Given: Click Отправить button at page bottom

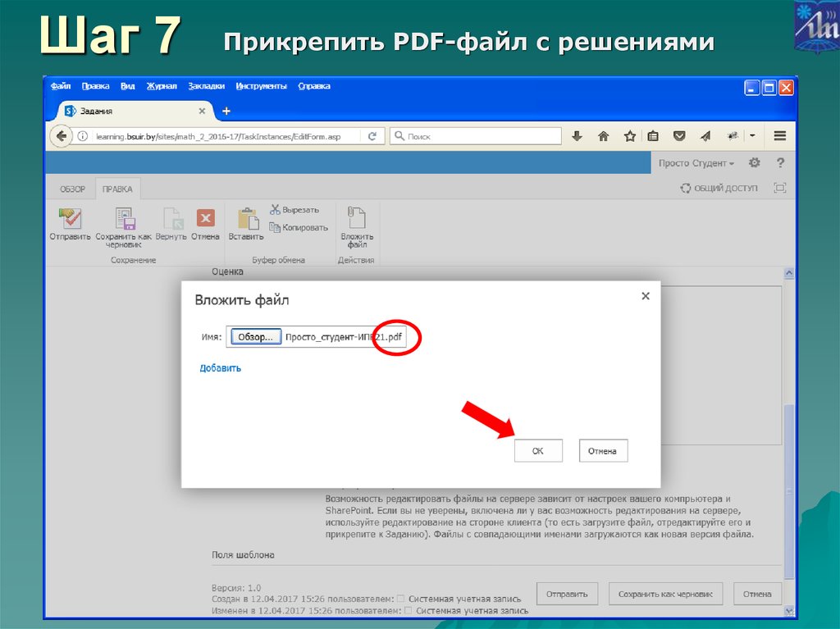Looking at the screenshot, I should (x=567, y=594).
